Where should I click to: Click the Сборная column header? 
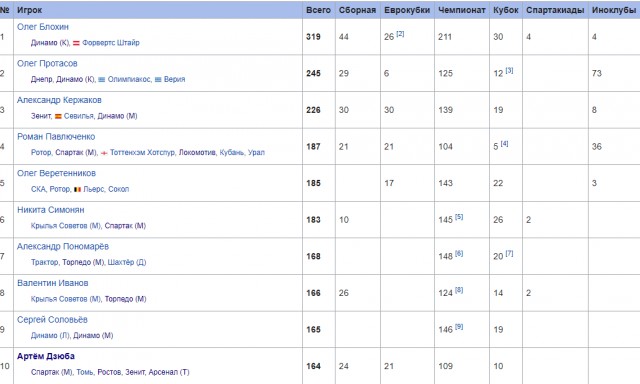357,10
